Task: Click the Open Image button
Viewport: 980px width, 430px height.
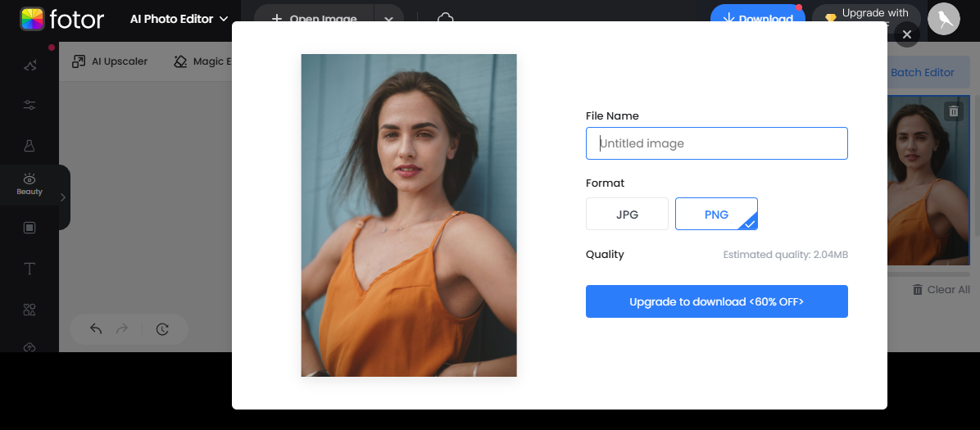Action: (314, 19)
